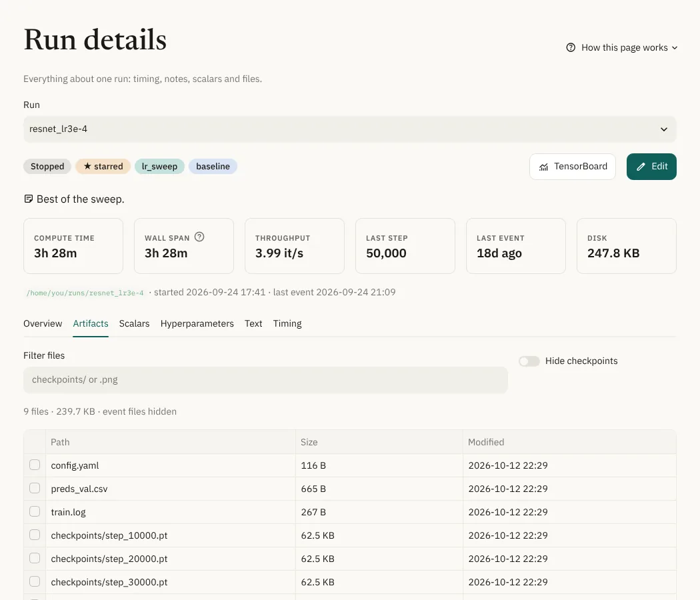Select the checkpoints/step_20000.pt checkbox
Image resolution: width=700 pixels, height=600 pixels.
[x=35, y=558]
